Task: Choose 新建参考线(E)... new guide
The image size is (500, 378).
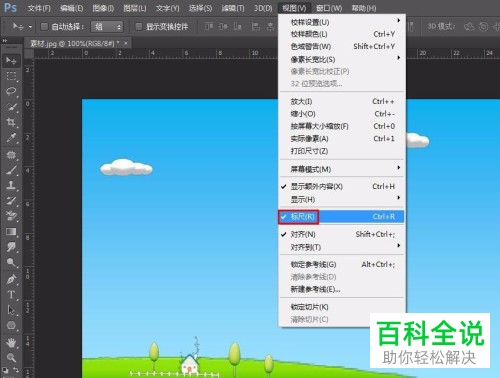Action: 342,289
